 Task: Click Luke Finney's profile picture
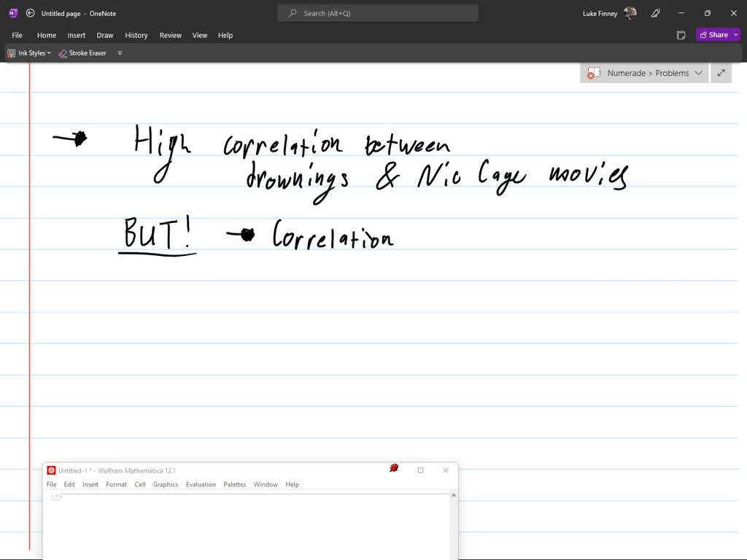click(630, 13)
